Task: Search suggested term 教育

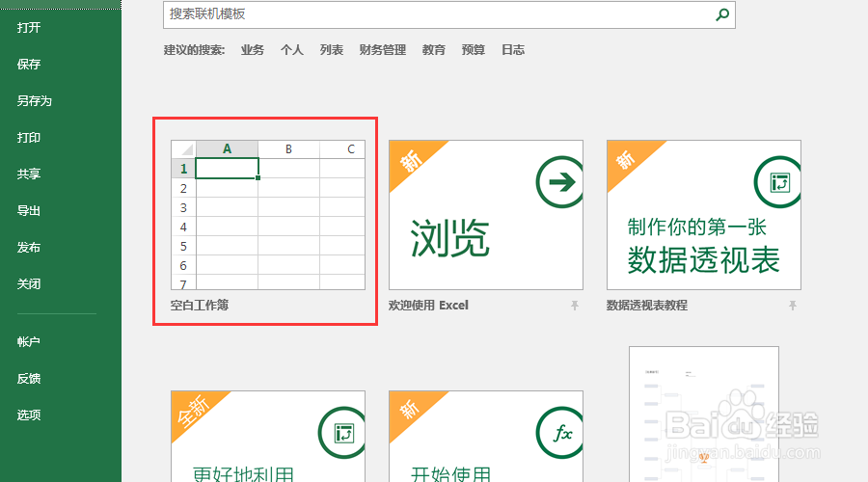Action: (x=433, y=50)
